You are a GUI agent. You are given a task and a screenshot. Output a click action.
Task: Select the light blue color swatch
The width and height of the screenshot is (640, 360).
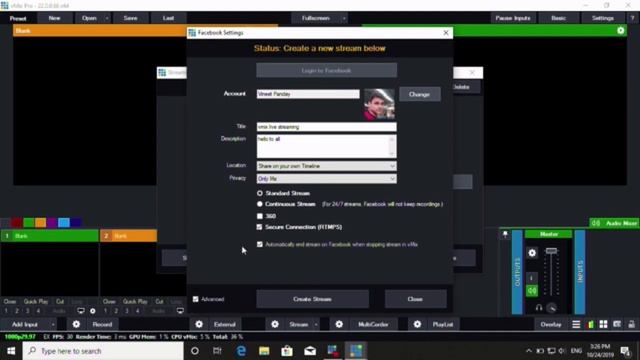pos(64,222)
